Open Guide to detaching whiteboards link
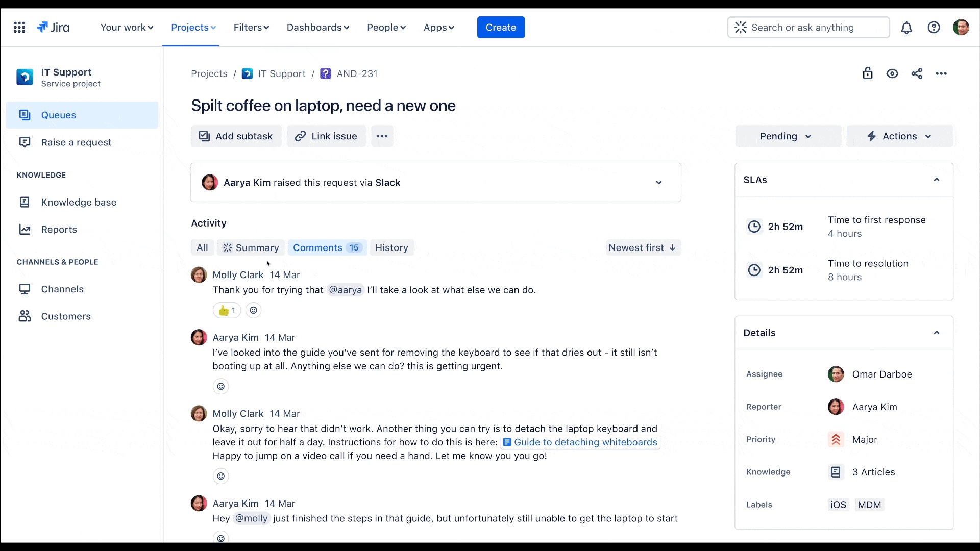 tap(580, 442)
